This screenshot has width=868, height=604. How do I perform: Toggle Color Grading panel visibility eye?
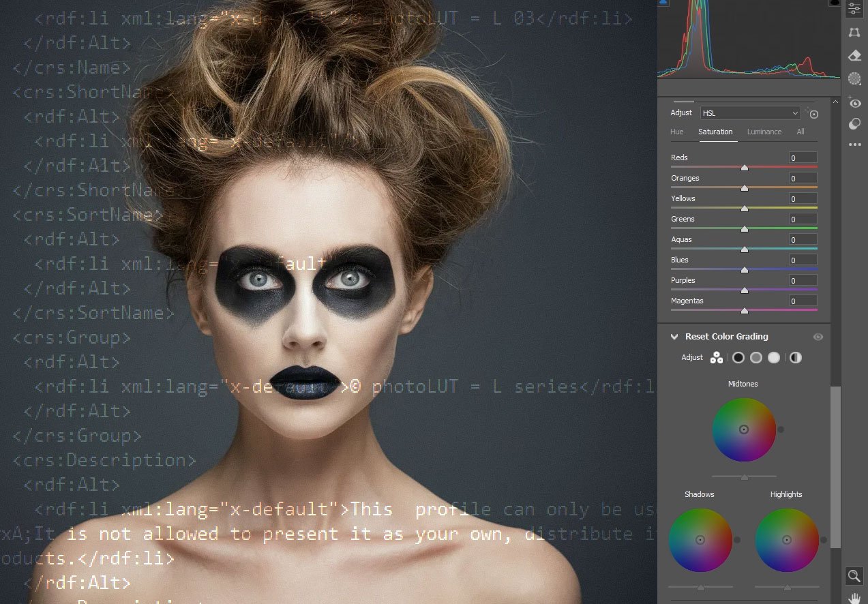pos(818,337)
